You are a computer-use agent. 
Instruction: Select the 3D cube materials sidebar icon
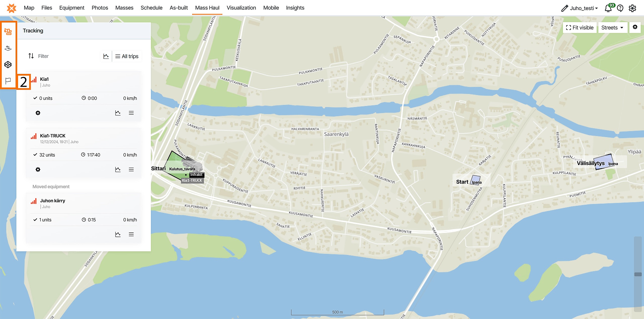coord(8,65)
